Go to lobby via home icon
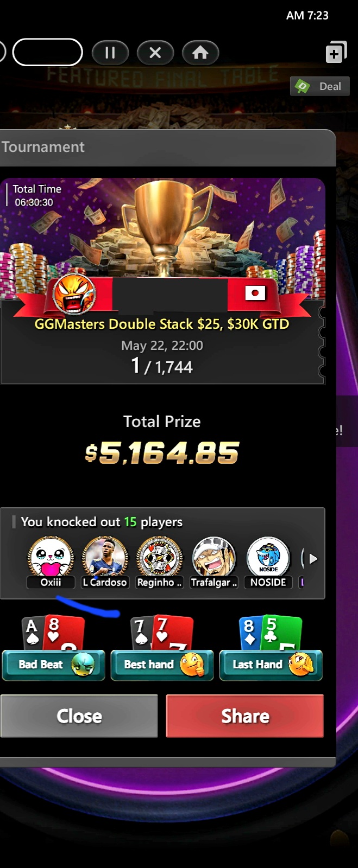Viewport: 358px width, 868px height. click(200, 53)
